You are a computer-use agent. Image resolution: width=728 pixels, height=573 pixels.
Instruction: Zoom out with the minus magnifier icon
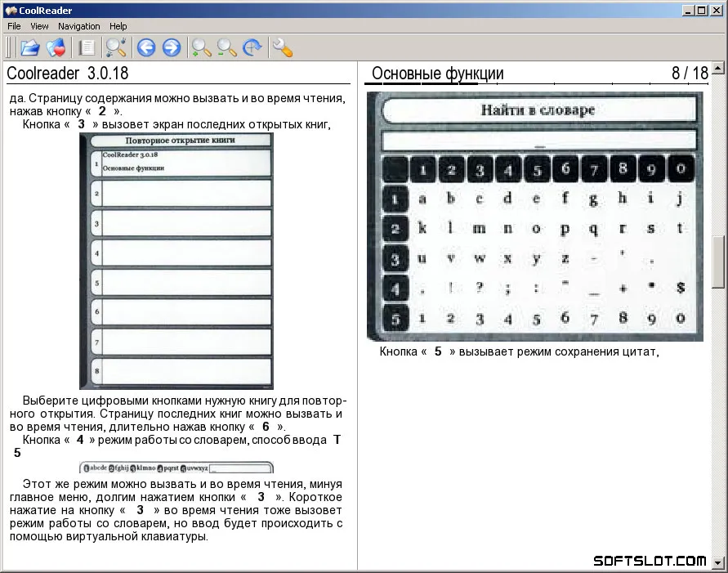point(226,48)
